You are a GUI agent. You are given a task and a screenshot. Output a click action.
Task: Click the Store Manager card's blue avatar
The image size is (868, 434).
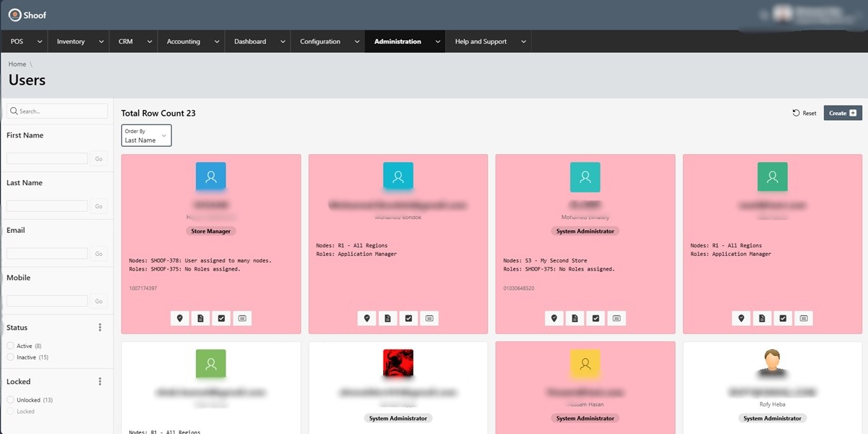click(x=211, y=177)
